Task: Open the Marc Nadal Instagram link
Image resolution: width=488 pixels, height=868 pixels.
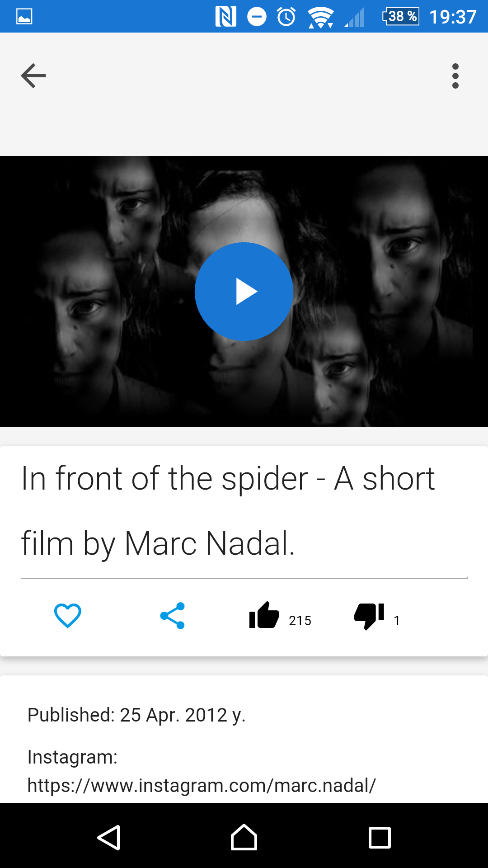Action: point(202,785)
